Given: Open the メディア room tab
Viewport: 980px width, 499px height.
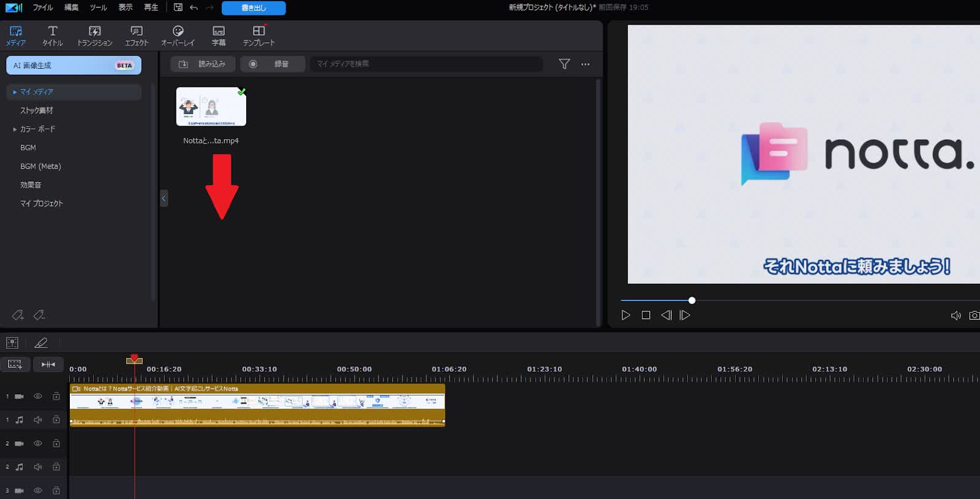Looking at the screenshot, I should click(x=15, y=36).
